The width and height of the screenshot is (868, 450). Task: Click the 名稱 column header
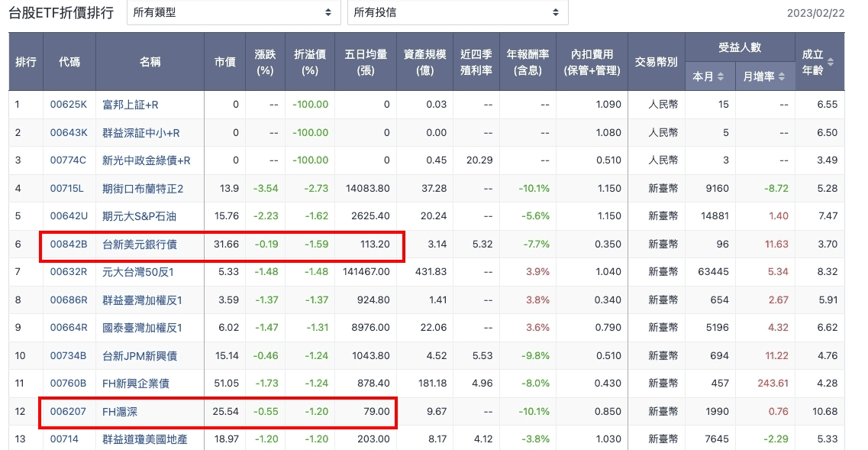click(150, 62)
